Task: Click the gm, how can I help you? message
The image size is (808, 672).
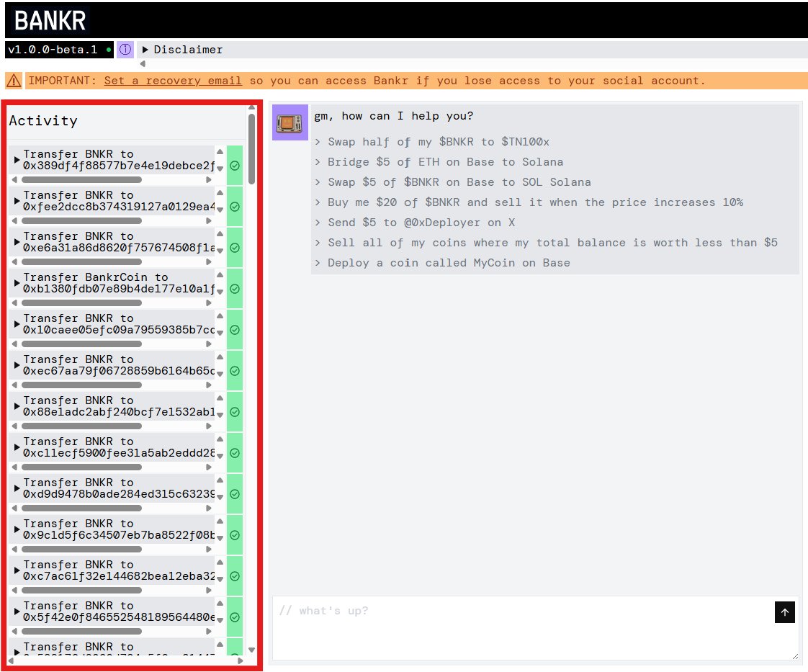Action: (394, 116)
